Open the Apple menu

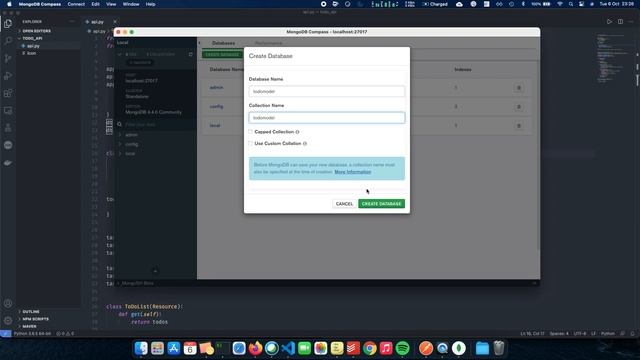tap(9, 4)
